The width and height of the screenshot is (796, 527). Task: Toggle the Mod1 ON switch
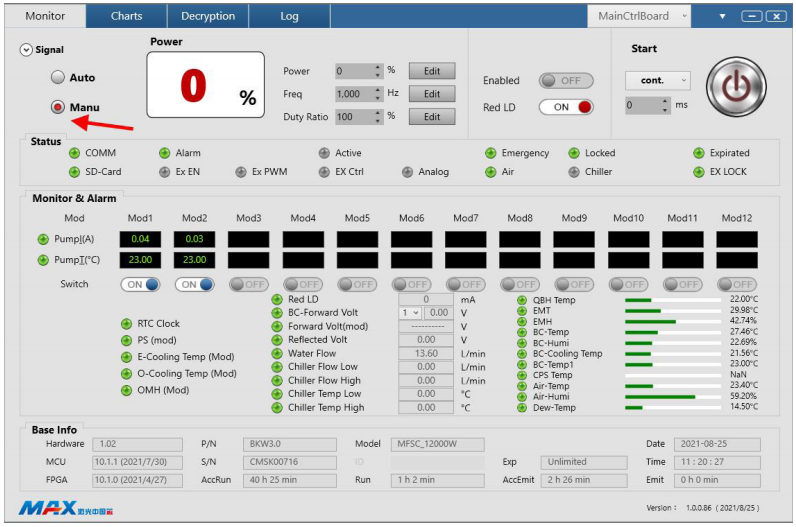[x=141, y=284]
